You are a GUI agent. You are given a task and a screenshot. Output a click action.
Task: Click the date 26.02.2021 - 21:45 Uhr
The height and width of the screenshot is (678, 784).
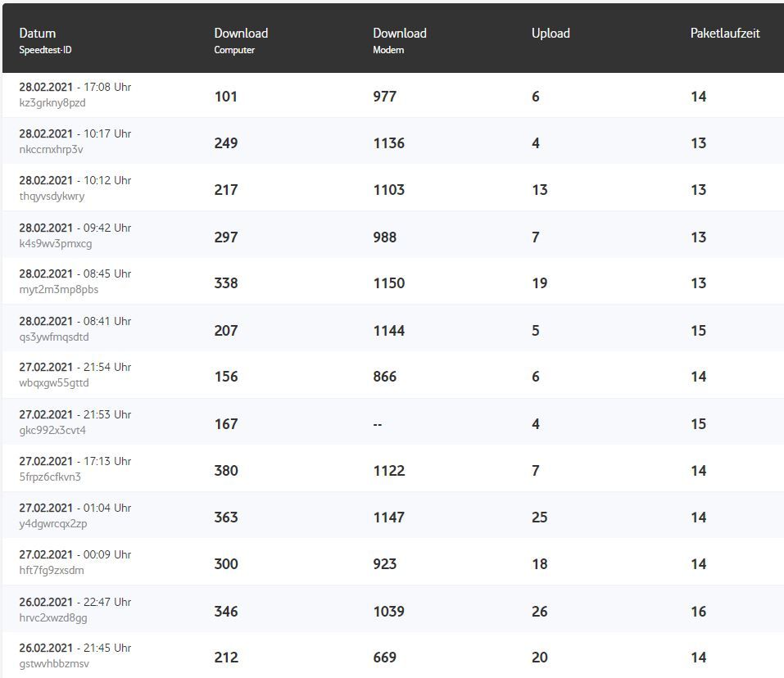pyautogui.click(x=75, y=648)
